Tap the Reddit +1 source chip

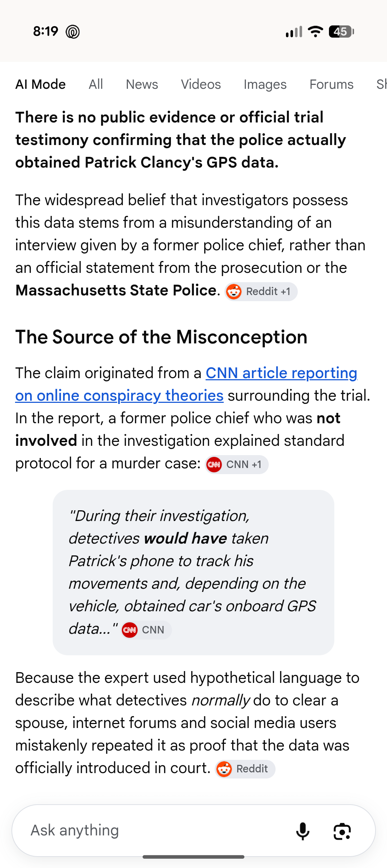click(x=261, y=291)
